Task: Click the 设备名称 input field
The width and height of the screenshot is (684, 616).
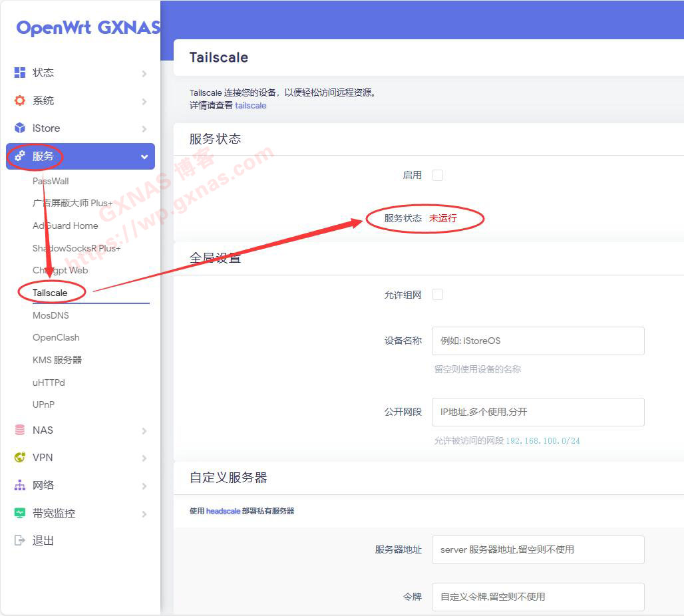Action: (x=538, y=341)
